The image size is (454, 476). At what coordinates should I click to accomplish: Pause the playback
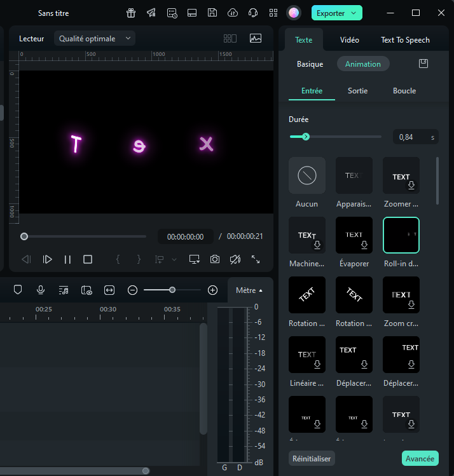(x=67, y=259)
